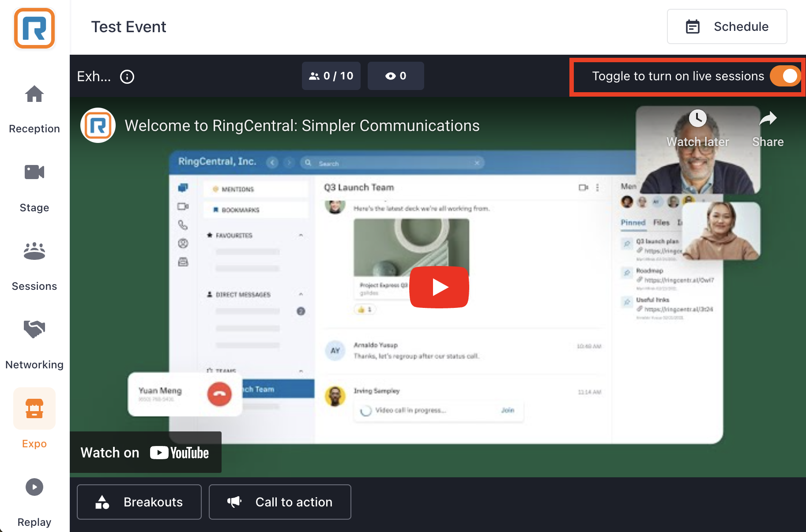Screen dimensions: 806x532
Task: Click the RingCentral channel avatar on video
Action: pos(98,125)
